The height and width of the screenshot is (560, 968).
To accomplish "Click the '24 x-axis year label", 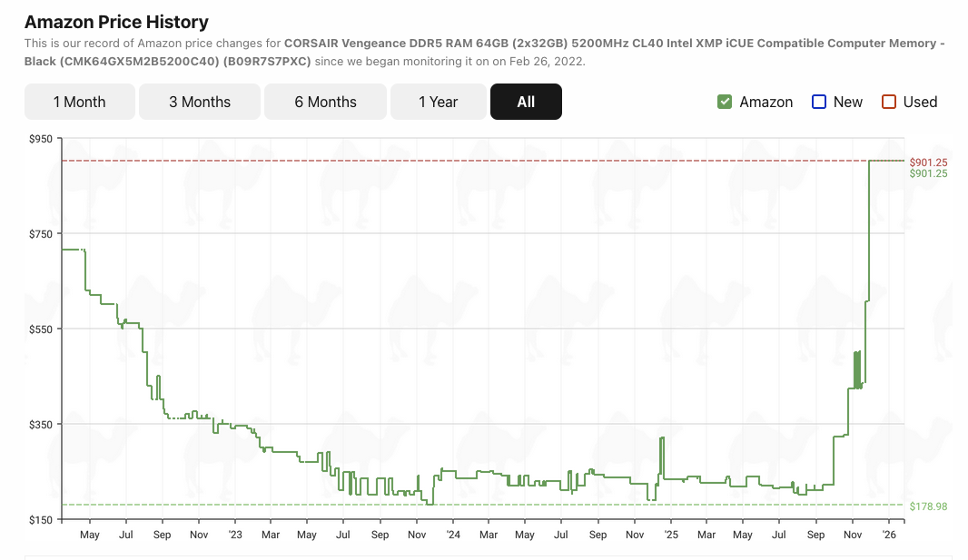I will 453,535.
